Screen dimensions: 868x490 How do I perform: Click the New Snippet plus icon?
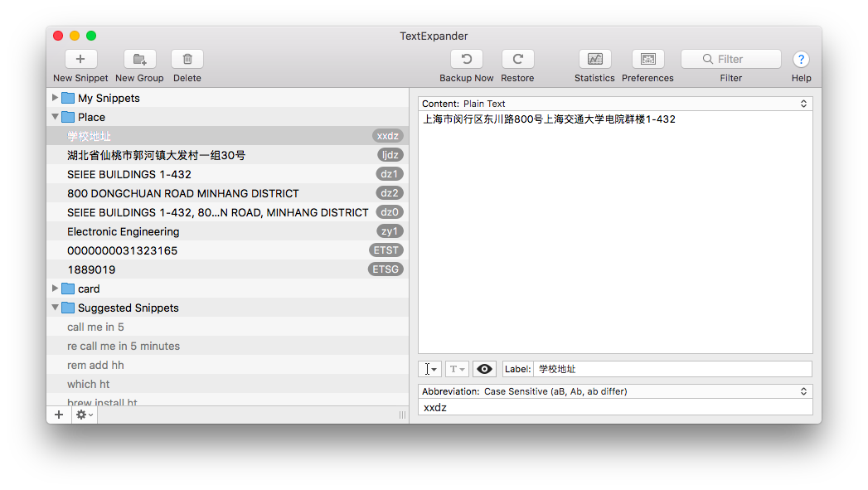pos(80,59)
